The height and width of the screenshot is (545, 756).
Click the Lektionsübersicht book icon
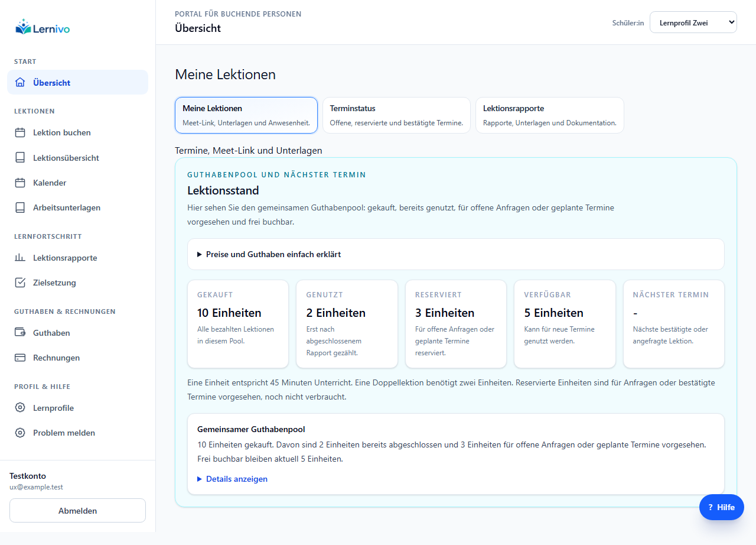pyautogui.click(x=20, y=158)
